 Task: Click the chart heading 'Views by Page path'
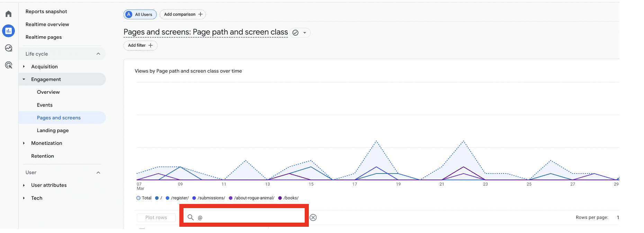(188, 71)
